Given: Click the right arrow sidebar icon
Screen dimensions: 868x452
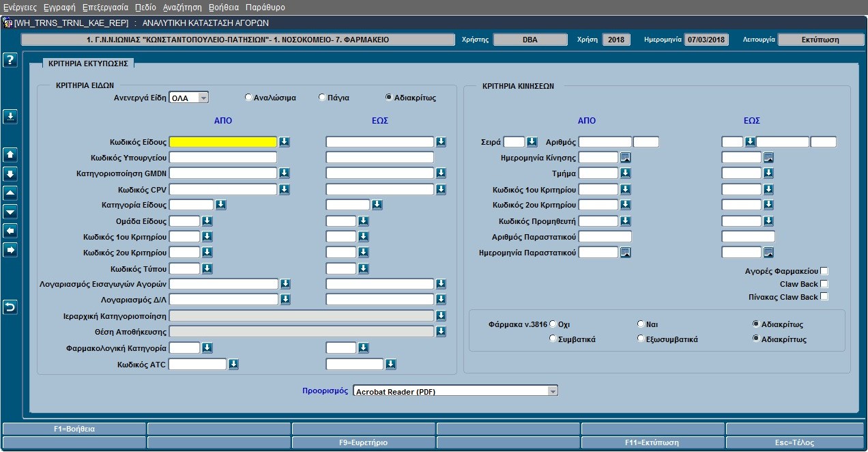Looking at the screenshot, I should (10, 250).
